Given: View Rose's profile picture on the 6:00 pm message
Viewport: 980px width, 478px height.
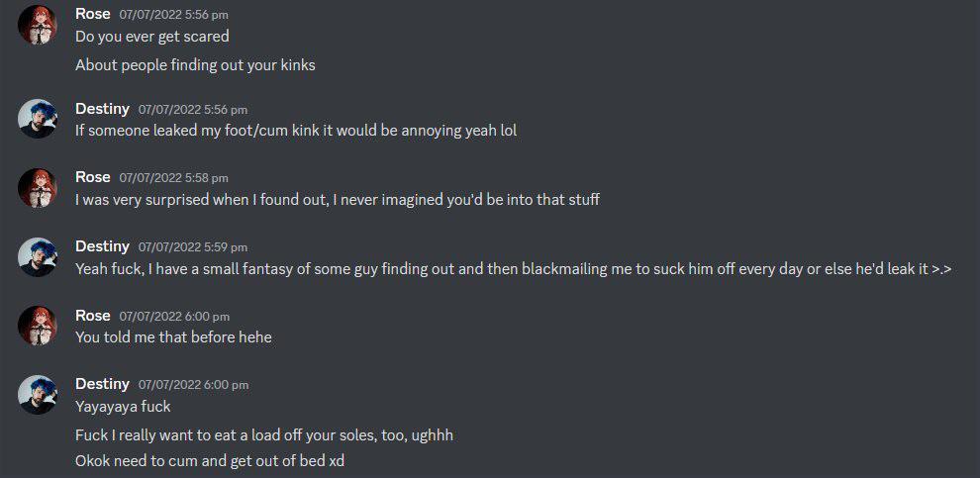Looking at the screenshot, I should (x=37, y=326).
